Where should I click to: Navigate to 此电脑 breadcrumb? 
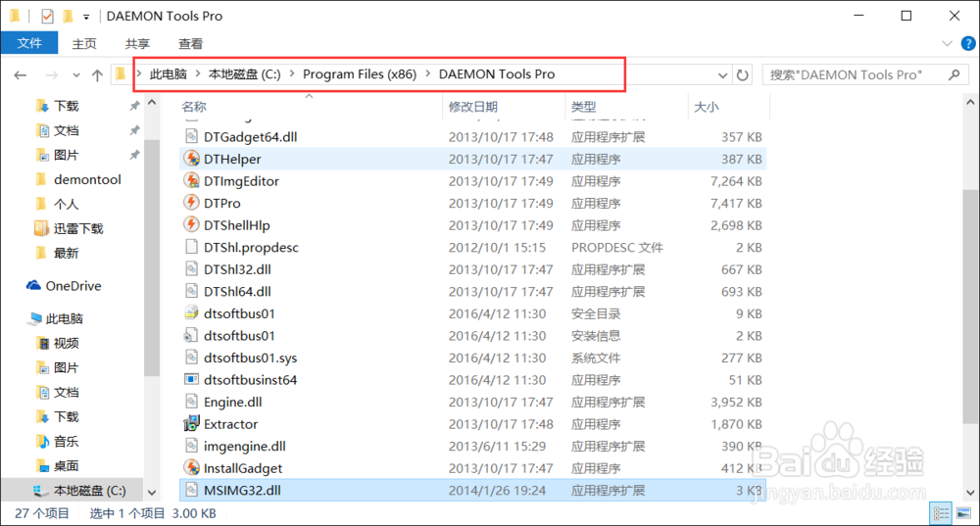pos(169,73)
